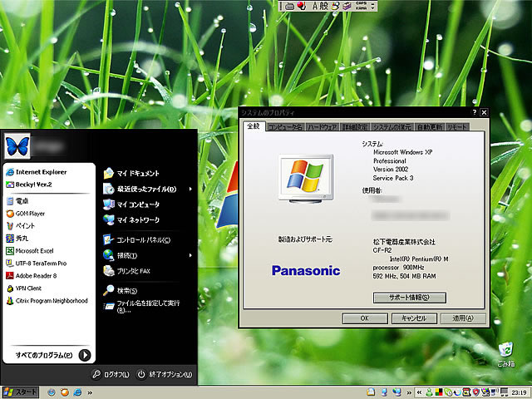The width and height of the screenshot is (532, 399).
Task: Launch GOM Player from Start menu
Action: click(x=26, y=214)
